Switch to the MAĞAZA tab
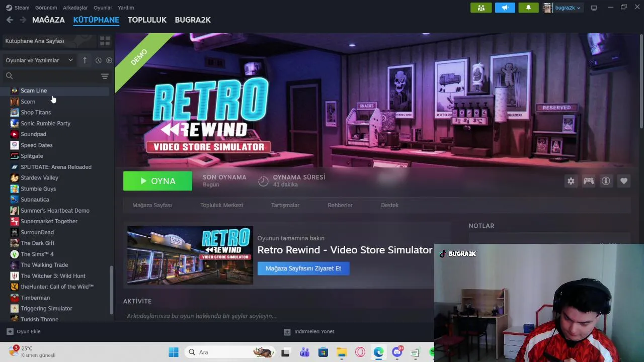Image resolution: width=644 pixels, height=362 pixels. tap(48, 20)
